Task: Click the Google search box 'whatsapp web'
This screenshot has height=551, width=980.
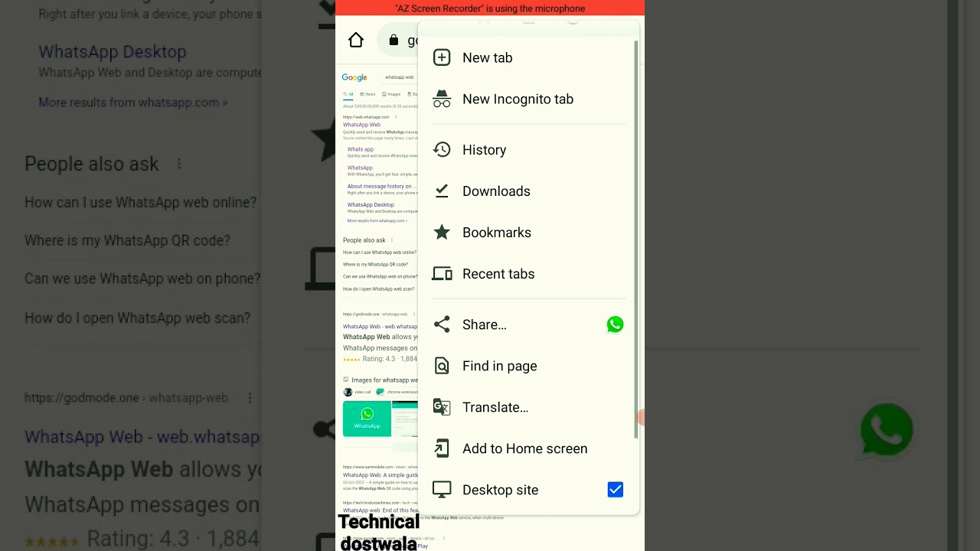Action: 398,77
